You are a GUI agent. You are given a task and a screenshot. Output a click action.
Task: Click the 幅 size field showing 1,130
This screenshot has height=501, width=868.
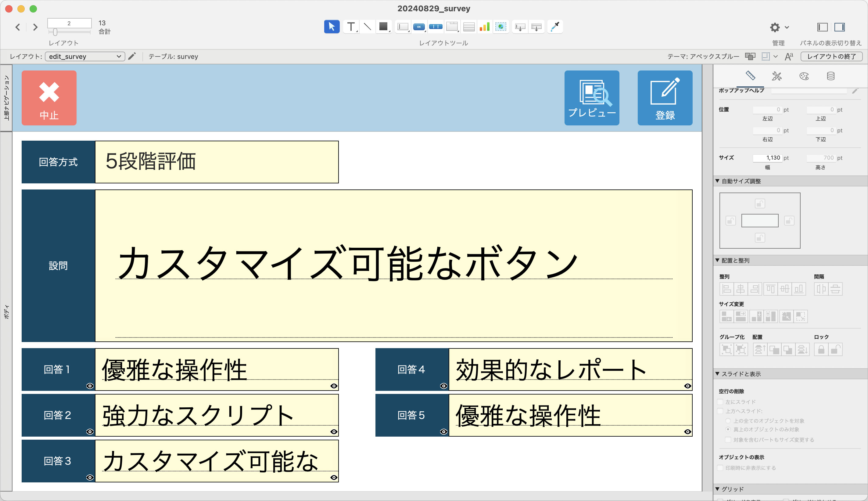[x=767, y=158]
